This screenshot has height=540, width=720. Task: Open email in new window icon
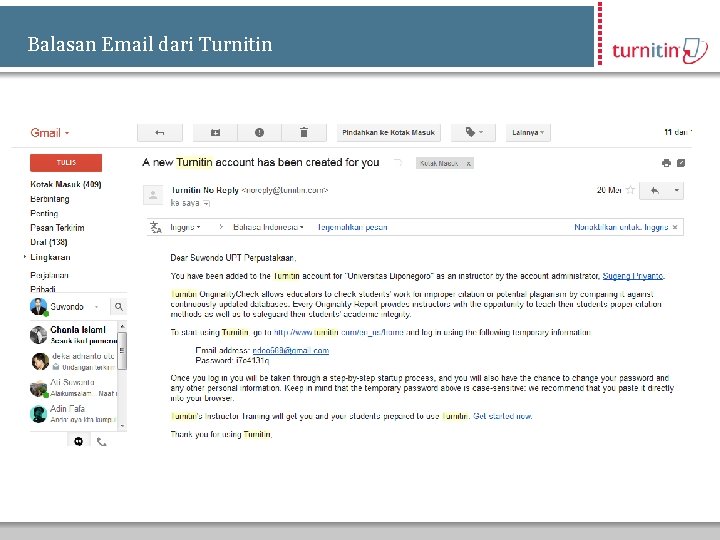tap(681, 163)
